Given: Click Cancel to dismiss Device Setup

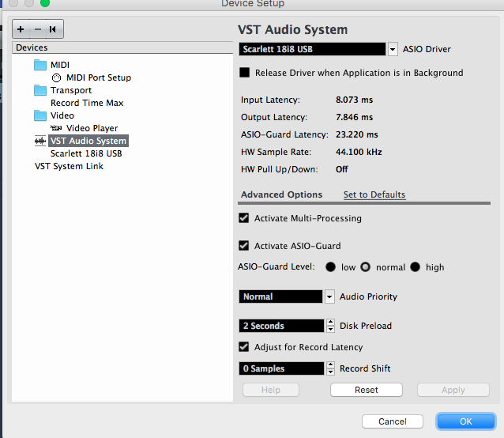Looking at the screenshot, I should pyautogui.click(x=393, y=421).
